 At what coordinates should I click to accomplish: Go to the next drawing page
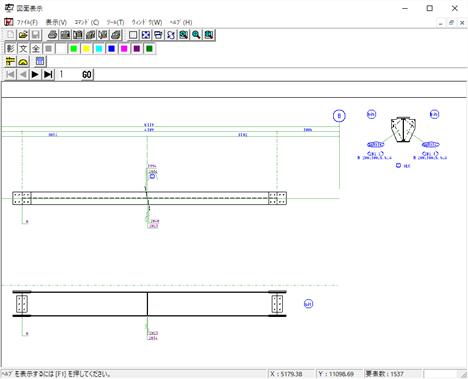(x=35, y=74)
